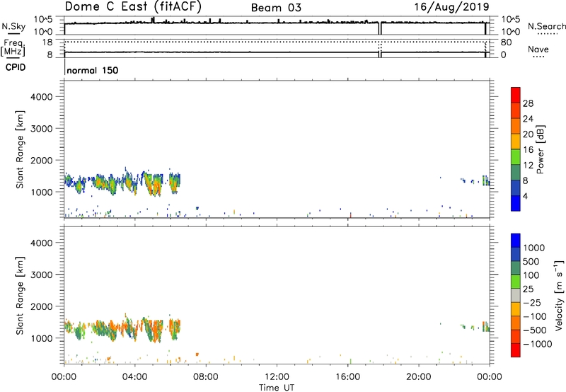Click the '08:00' time axis label
The height and width of the screenshot is (392, 566).
click(205, 377)
